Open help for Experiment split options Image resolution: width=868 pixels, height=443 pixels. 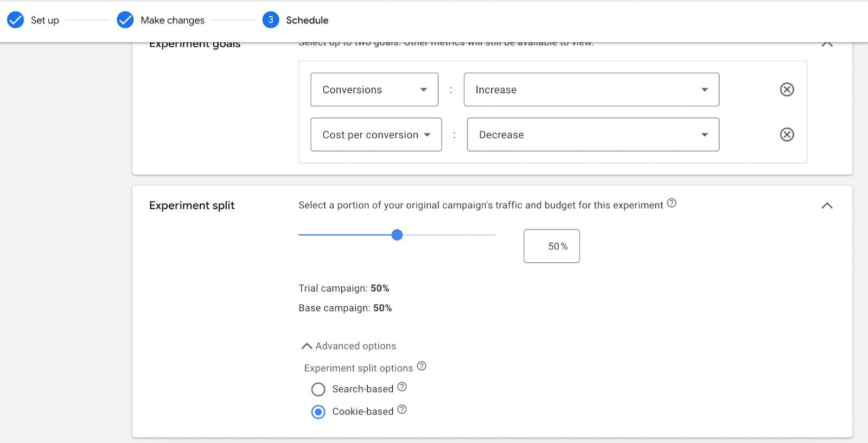422,366
